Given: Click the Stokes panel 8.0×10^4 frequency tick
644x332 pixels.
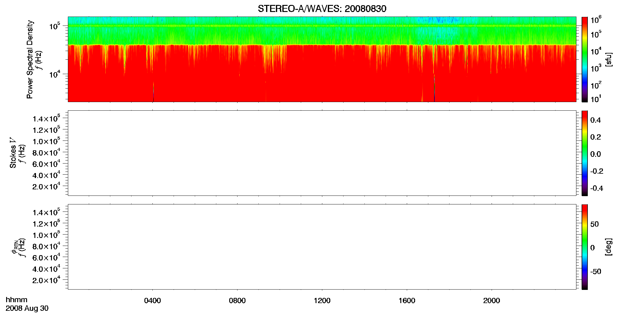Looking at the screenshot, I should (x=46, y=152).
